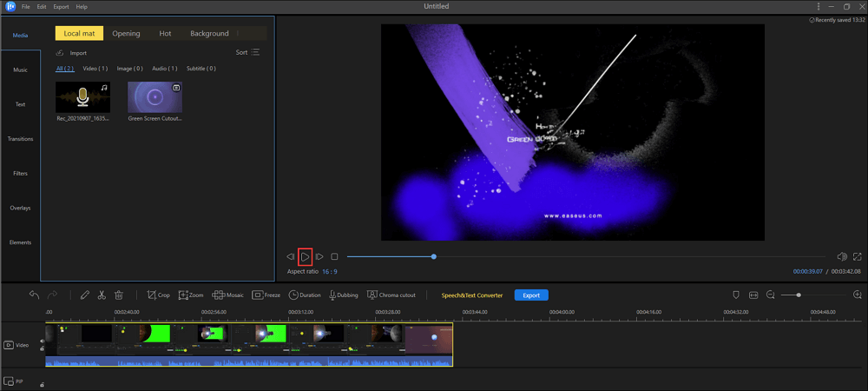Mute the preview volume speaker
Image resolution: width=868 pixels, height=391 pixels.
coord(841,257)
